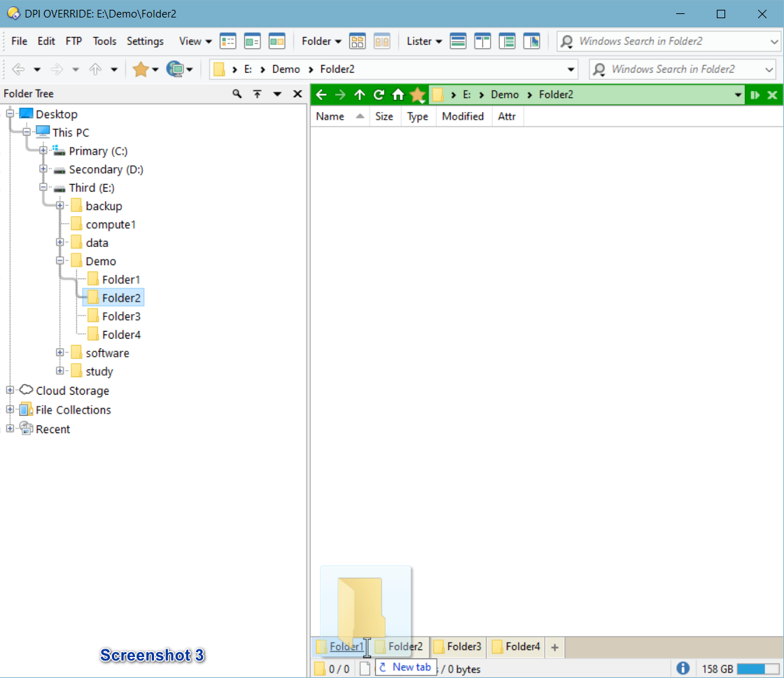Open the Favorites star menu
The image size is (784, 678).
145,69
